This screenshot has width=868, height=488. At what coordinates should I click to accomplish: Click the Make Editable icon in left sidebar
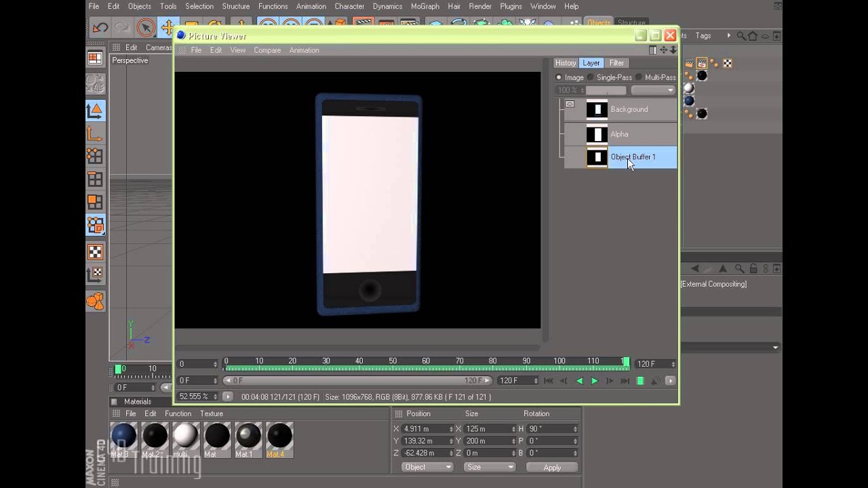point(96,84)
